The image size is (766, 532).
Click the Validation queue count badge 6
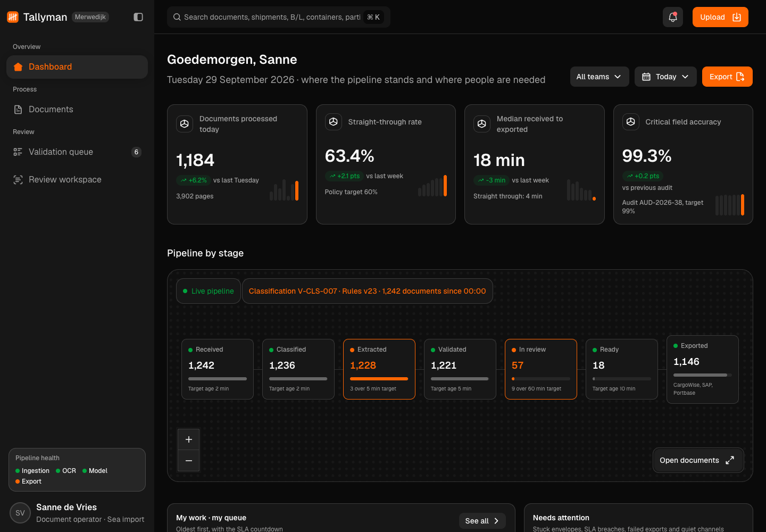[x=136, y=152]
